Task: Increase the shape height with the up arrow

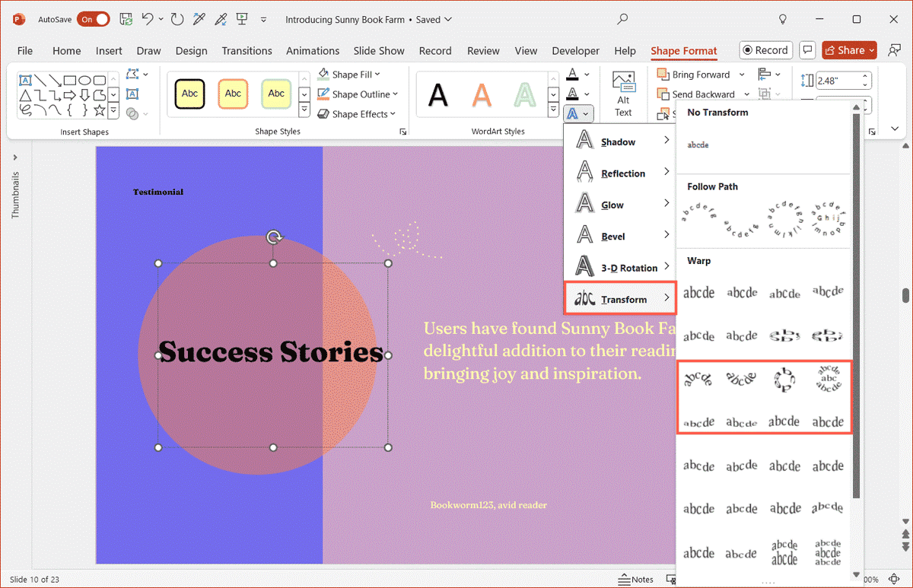Action: (865, 77)
